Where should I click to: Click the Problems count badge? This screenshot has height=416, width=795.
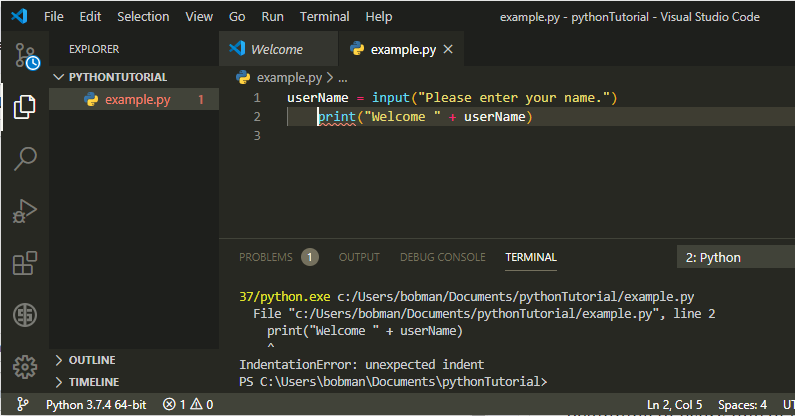pyautogui.click(x=310, y=257)
